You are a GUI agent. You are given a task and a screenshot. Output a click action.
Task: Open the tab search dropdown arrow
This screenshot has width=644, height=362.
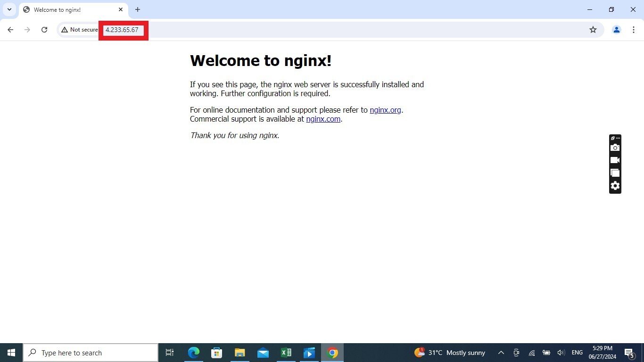tap(9, 9)
